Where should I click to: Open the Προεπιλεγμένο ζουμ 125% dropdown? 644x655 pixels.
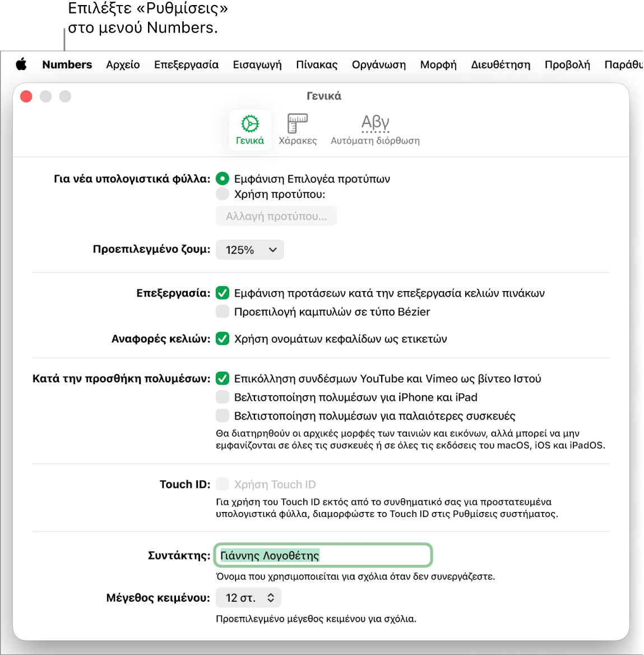coord(250,250)
